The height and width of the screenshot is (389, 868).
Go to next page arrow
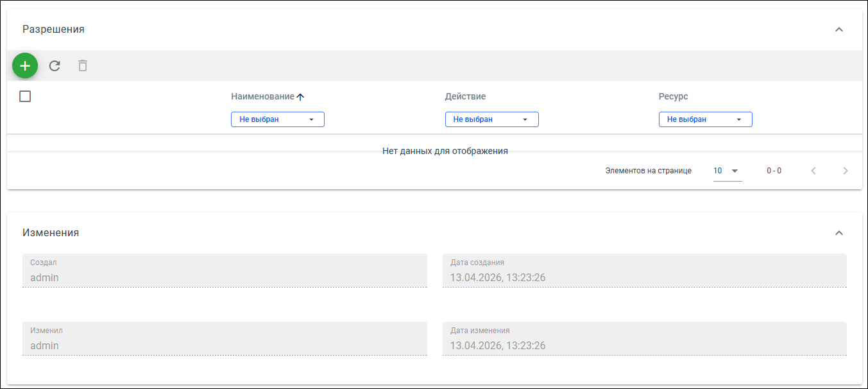click(846, 171)
